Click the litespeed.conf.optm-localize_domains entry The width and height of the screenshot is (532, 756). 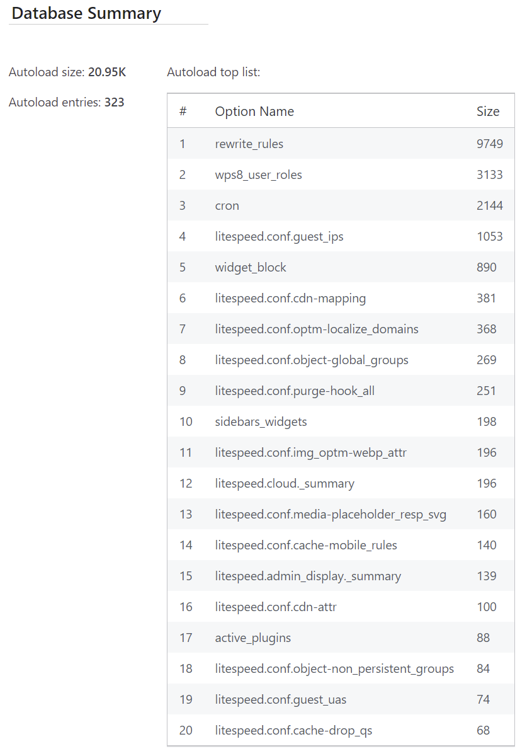pyautogui.click(x=317, y=329)
